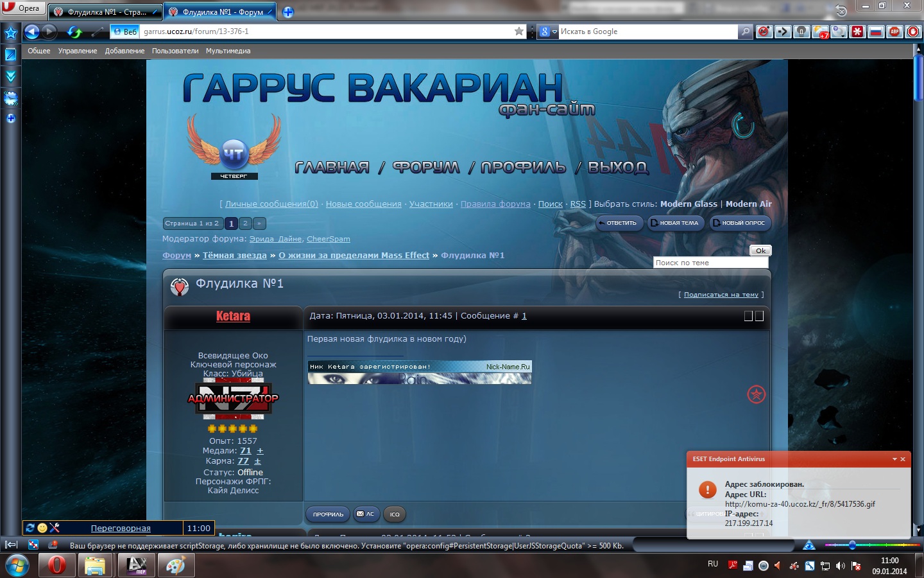Open the 'Управление' admin menu

point(78,51)
